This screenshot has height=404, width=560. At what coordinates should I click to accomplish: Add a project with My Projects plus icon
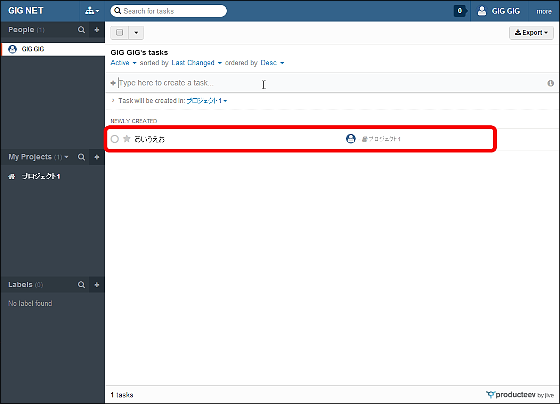(x=97, y=157)
